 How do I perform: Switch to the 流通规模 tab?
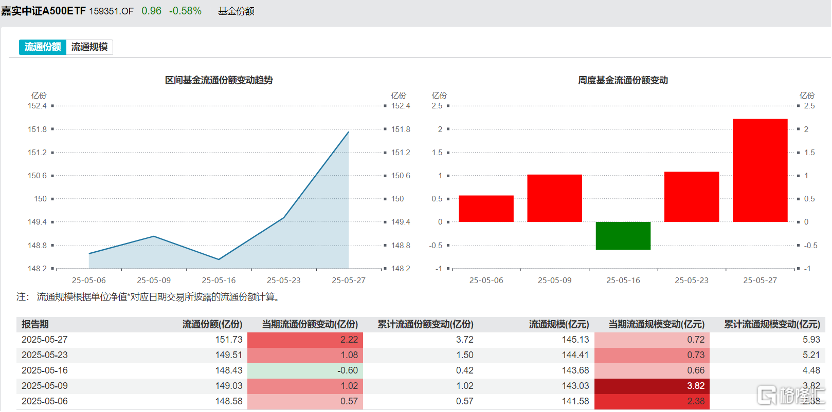pyautogui.click(x=90, y=47)
